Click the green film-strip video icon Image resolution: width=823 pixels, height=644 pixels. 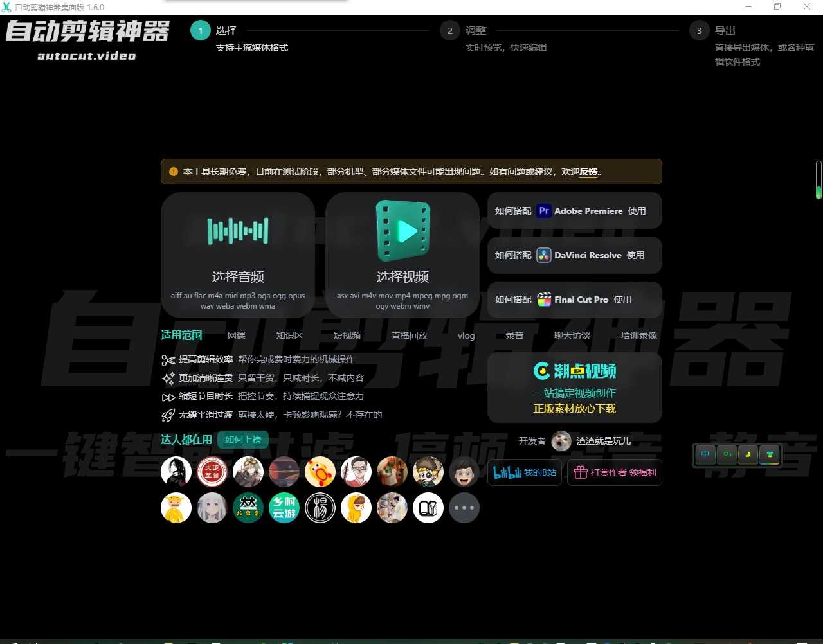[402, 230]
